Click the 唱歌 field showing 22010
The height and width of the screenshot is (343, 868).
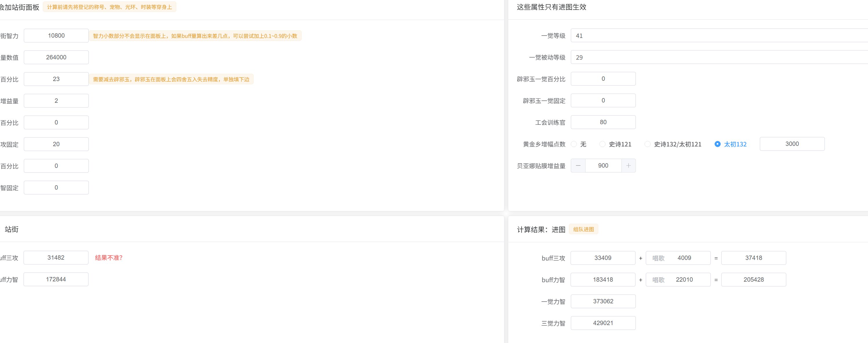[x=684, y=280]
